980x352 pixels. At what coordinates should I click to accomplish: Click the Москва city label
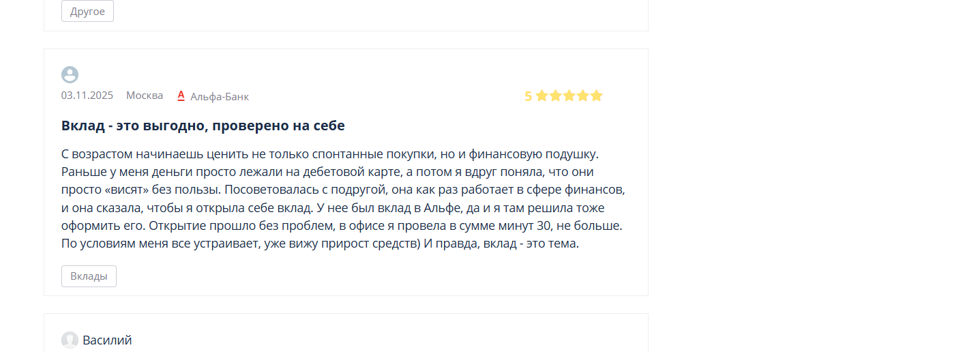[x=145, y=96]
